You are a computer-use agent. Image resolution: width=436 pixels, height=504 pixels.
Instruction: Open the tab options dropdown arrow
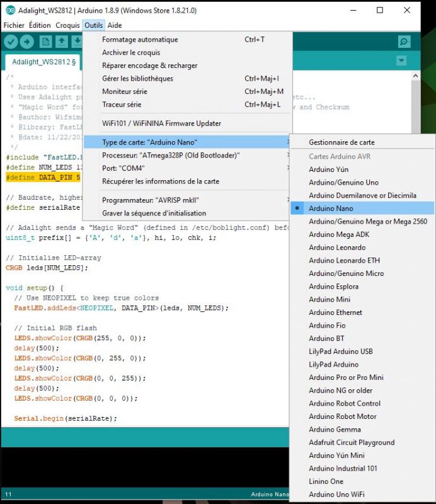[x=401, y=60]
